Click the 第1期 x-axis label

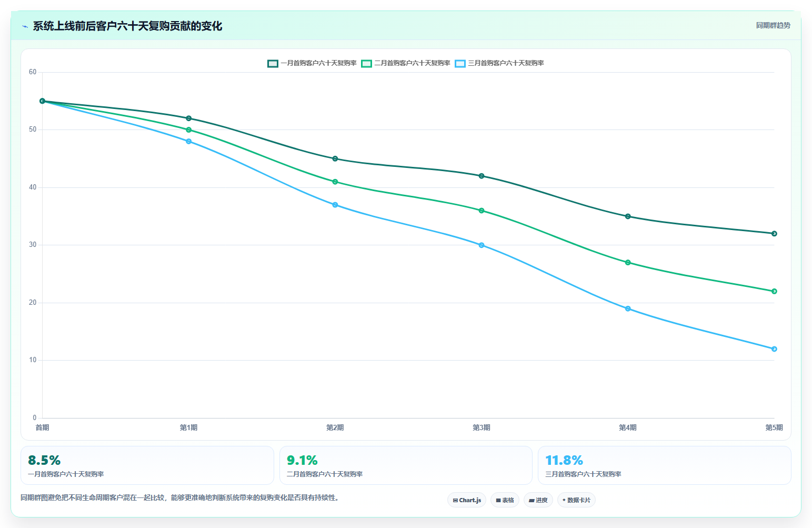pos(188,427)
